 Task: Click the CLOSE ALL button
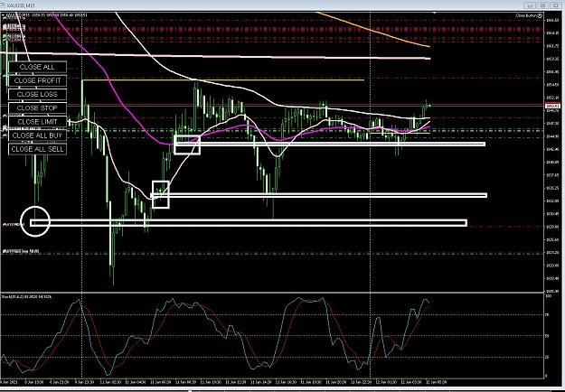(x=37, y=67)
